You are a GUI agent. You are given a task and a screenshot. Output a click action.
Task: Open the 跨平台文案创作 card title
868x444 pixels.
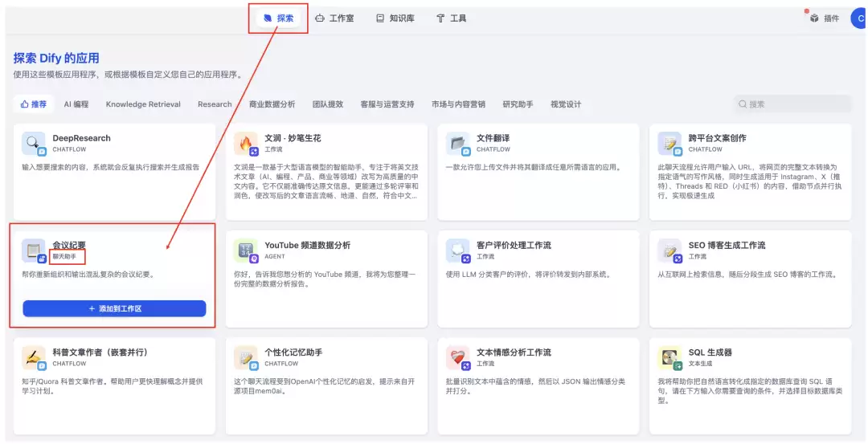(718, 138)
